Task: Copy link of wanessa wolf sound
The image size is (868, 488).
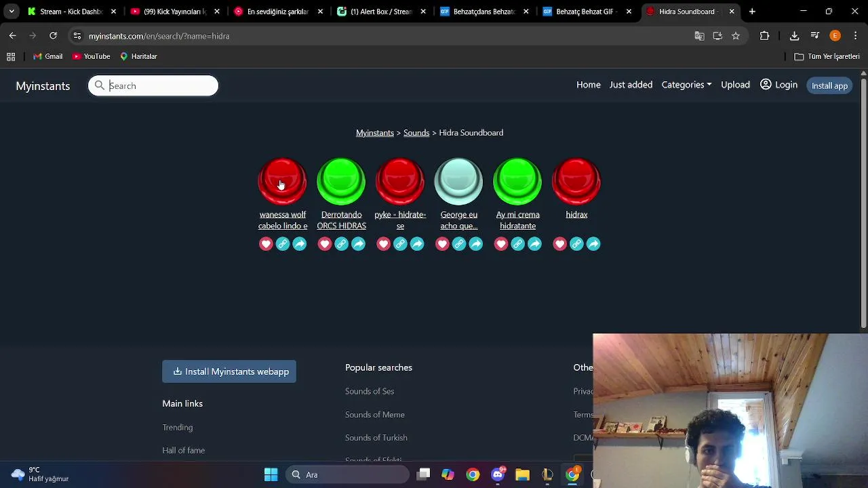Action: [x=283, y=244]
